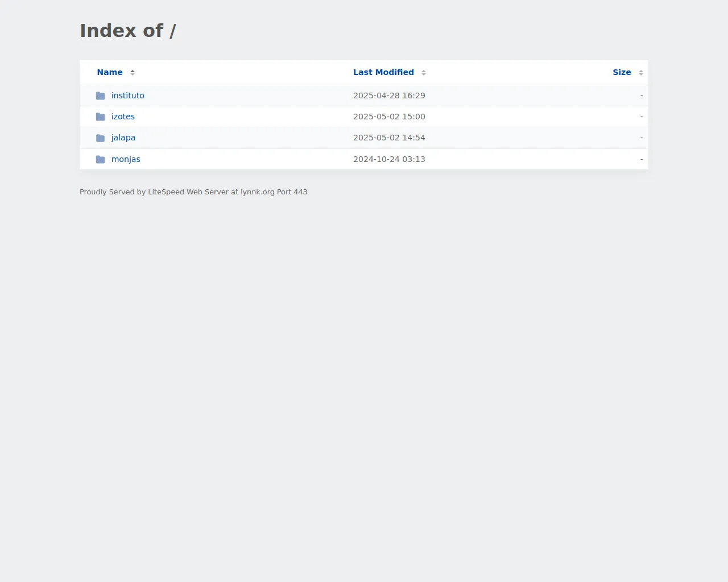Click the 2025-05-02 14:54 modified date
The height and width of the screenshot is (582, 728).
[x=389, y=138]
